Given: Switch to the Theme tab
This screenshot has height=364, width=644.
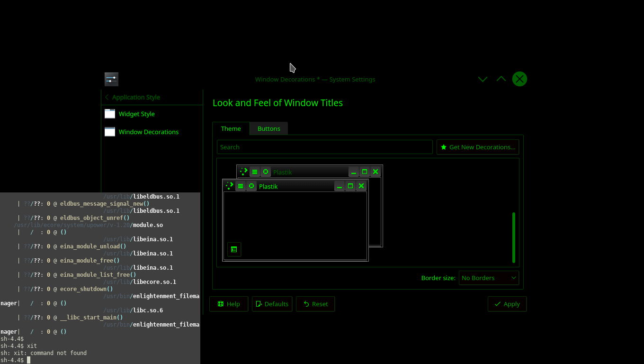Looking at the screenshot, I should 231,128.
